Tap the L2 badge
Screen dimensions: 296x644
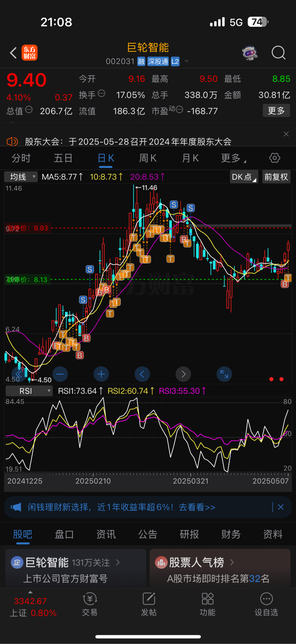point(175,61)
